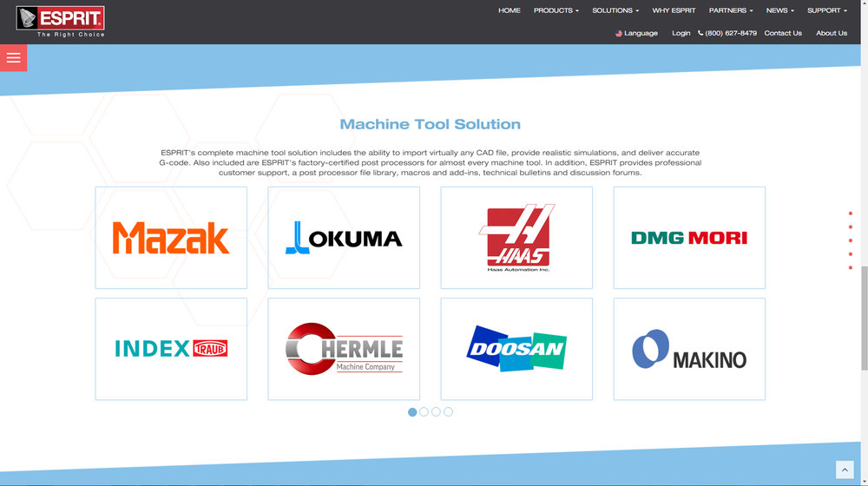The width and height of the screenshot is (868, 486).
Task: Open the WHY ESPRIT page
Action: tap(674, 10)
